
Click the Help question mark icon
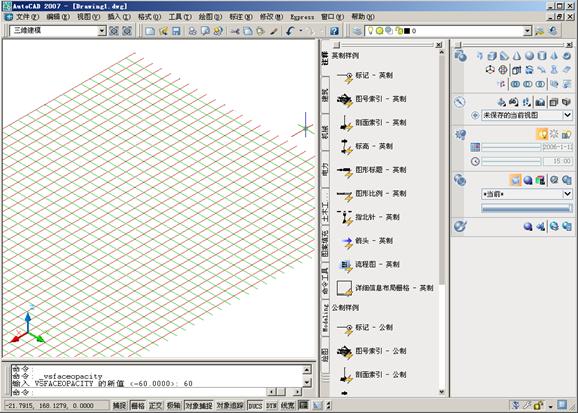coord(334,31)
